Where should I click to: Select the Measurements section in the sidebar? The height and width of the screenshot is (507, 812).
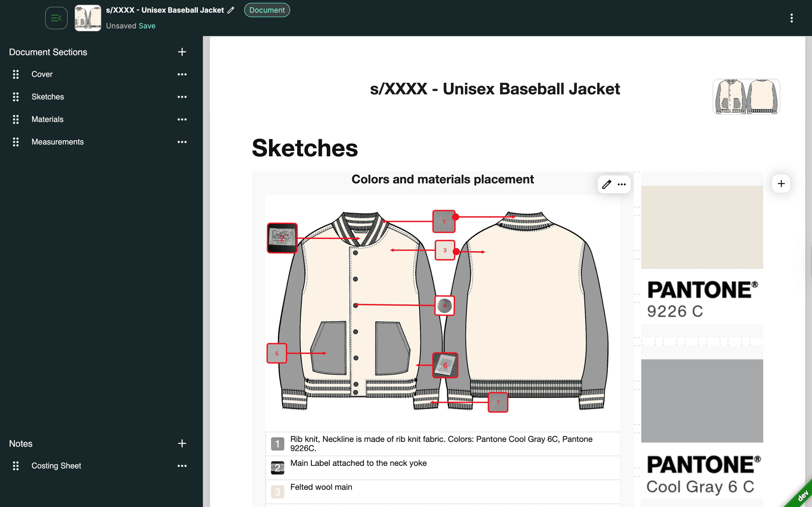58,142
